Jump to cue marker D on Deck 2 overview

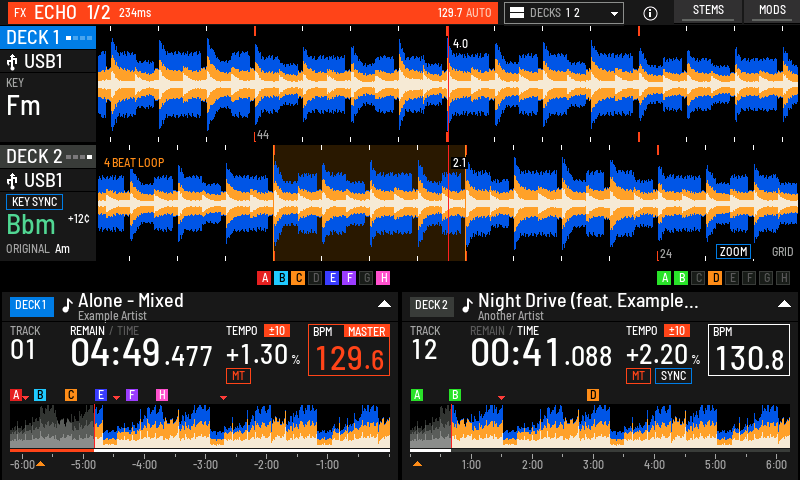click(x=592, y=395)
